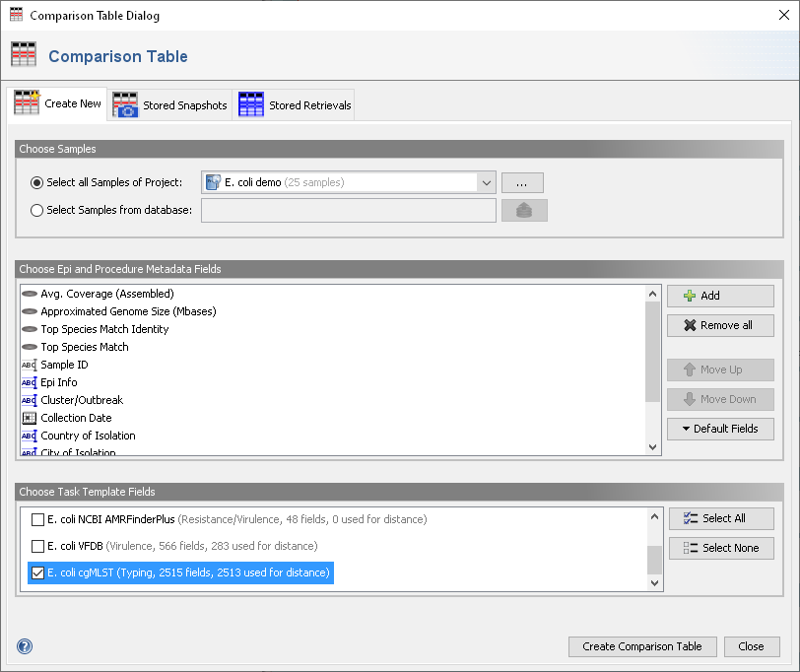Select the Collection Date metadata field
This screenshot has width=800, height=672.
pyautogui.click(x=76, y=418)
